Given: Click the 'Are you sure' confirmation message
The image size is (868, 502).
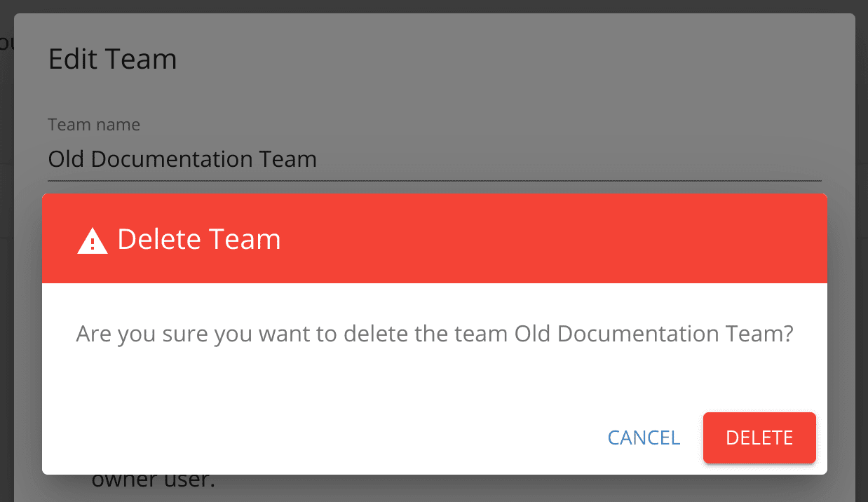Looking at the screenshot, I should (435, 334).
